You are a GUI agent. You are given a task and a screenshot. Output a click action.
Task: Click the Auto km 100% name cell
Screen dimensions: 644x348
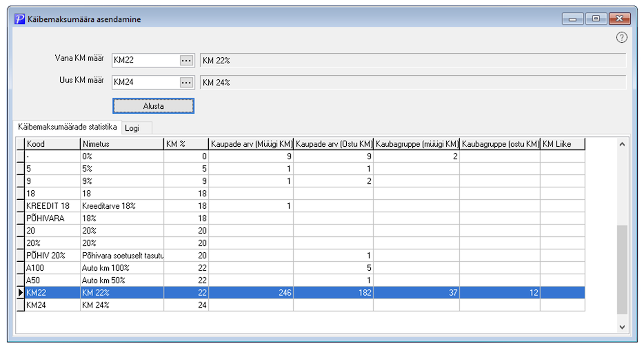click(x=122, y=268)
